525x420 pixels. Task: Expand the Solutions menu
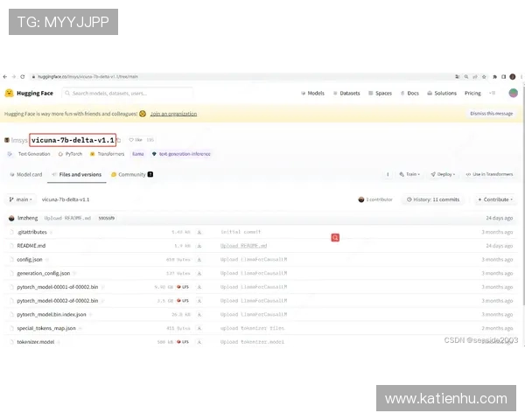tap(442, 93)
